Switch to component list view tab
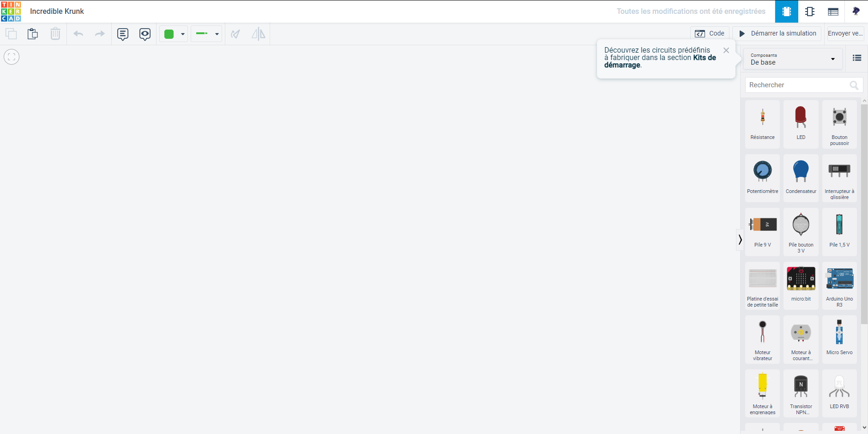The width and height of the screenshot is (868, 434). (x=833, y=12)
